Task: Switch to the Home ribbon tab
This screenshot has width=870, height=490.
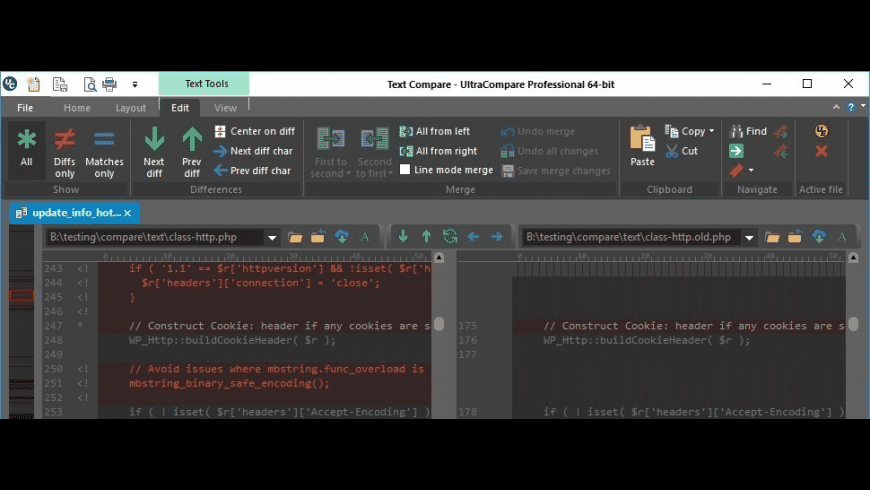Action: (x=77, y=108)
